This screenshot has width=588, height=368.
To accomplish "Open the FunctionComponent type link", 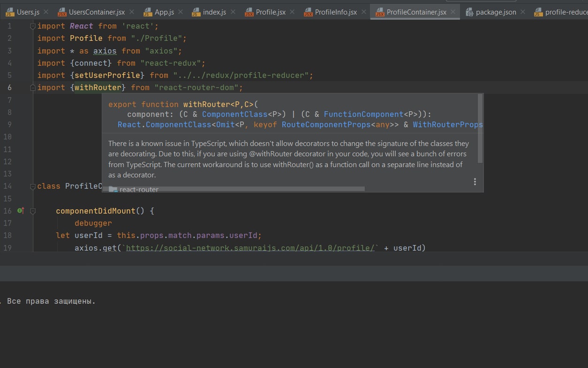I will 363,114.
